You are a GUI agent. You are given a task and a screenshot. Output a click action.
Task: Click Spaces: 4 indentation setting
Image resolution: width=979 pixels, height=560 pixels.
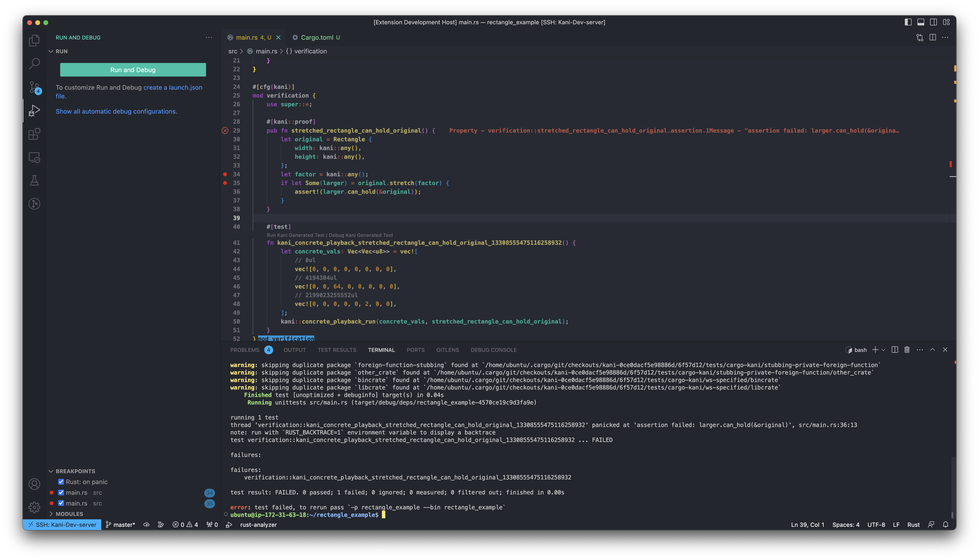[x=845, y=525]
